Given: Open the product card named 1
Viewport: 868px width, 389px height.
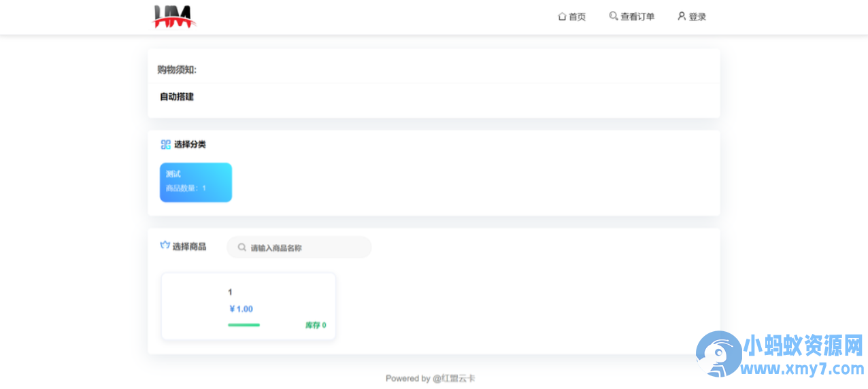Looking at the screenshot, I should 248,307.
